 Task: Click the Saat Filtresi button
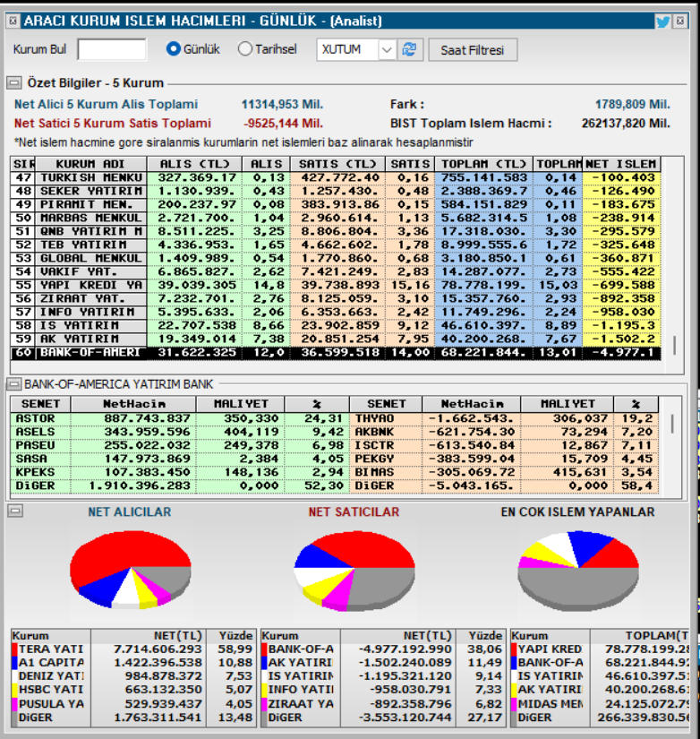click(473, 50)
